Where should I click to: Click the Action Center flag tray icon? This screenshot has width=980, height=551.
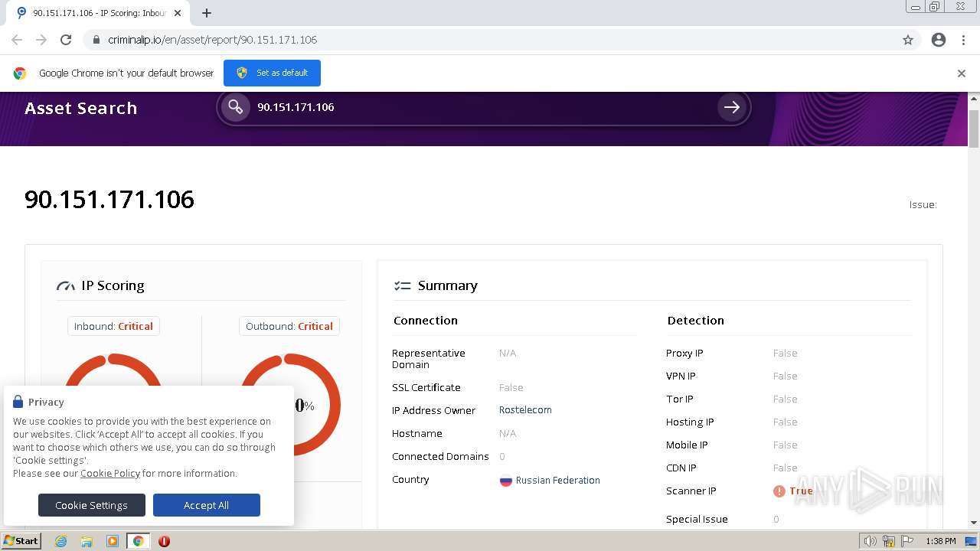pyautogui.click(x=906, y=541)
